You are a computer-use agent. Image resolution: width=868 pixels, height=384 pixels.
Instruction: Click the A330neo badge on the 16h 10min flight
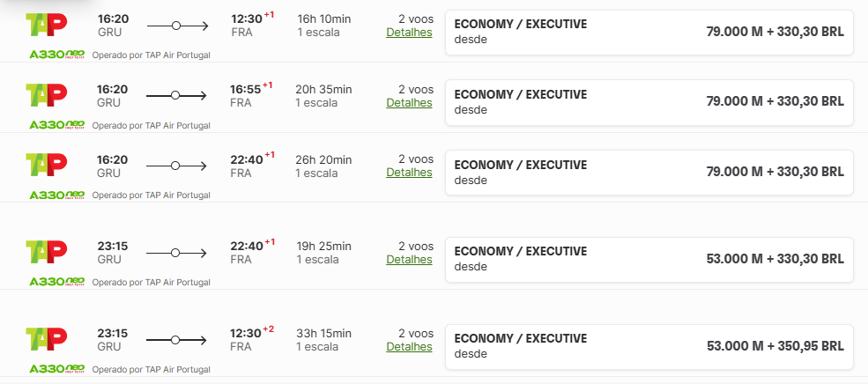pyautogui.click(x=56, y=55)
